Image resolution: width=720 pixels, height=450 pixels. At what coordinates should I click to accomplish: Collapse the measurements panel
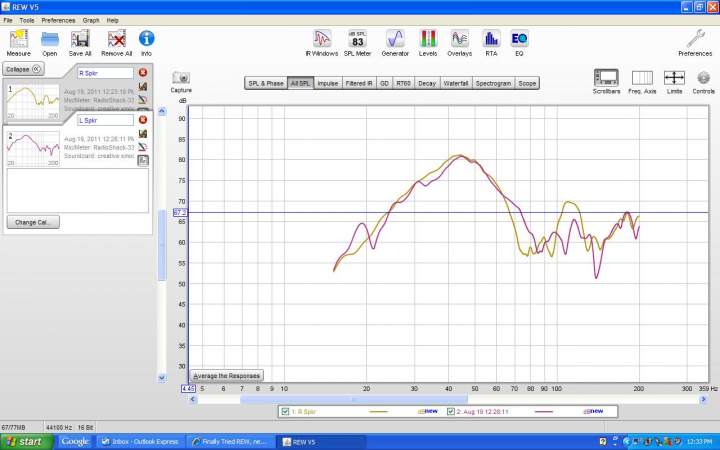(x=23, y=69)
